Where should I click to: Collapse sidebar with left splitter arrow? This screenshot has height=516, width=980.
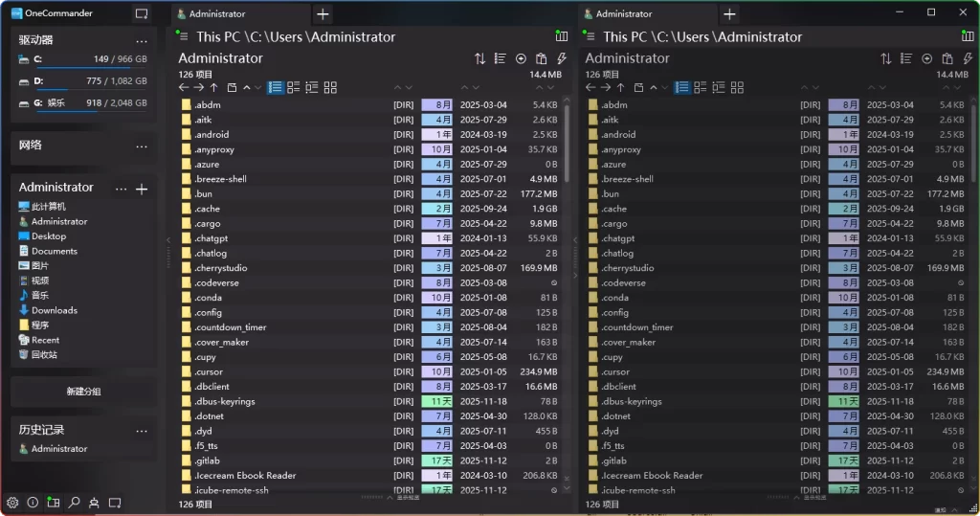pyautogui.click(x=168, y=240)
